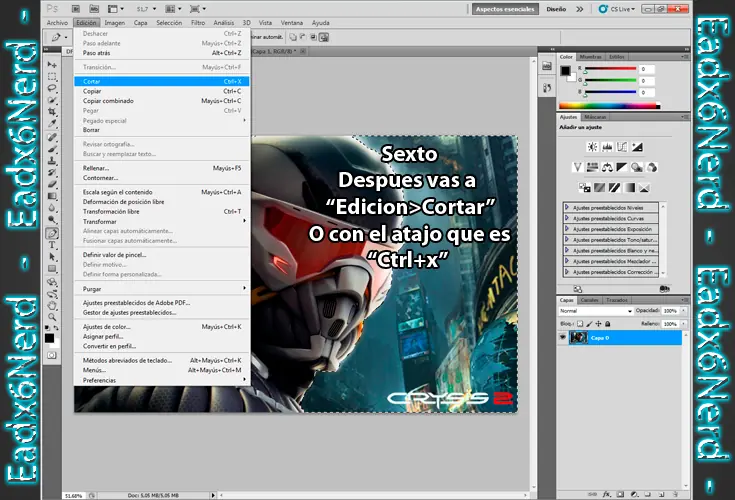
Task: Select the Spot Healing Brush tool
Action: [x=52, y=137]
